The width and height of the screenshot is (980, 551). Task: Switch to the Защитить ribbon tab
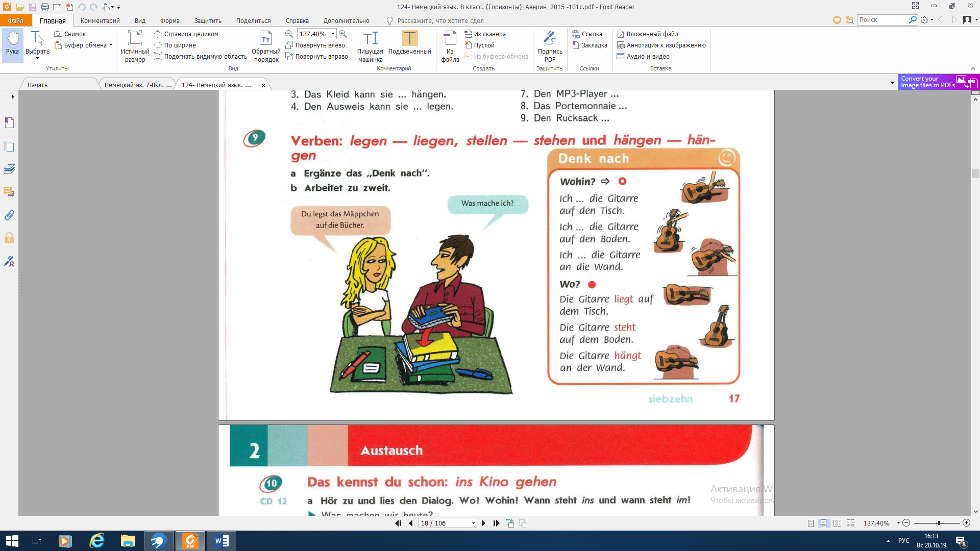pyautogui.click(x=208, y=20)
